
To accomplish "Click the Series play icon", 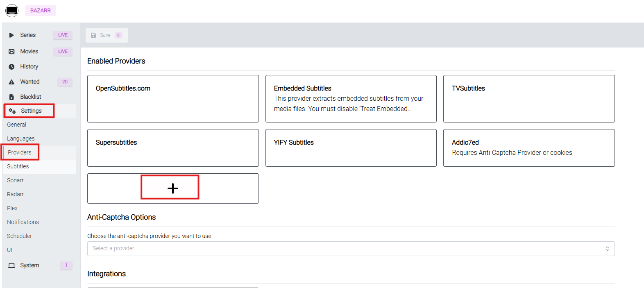I will 11,35.
